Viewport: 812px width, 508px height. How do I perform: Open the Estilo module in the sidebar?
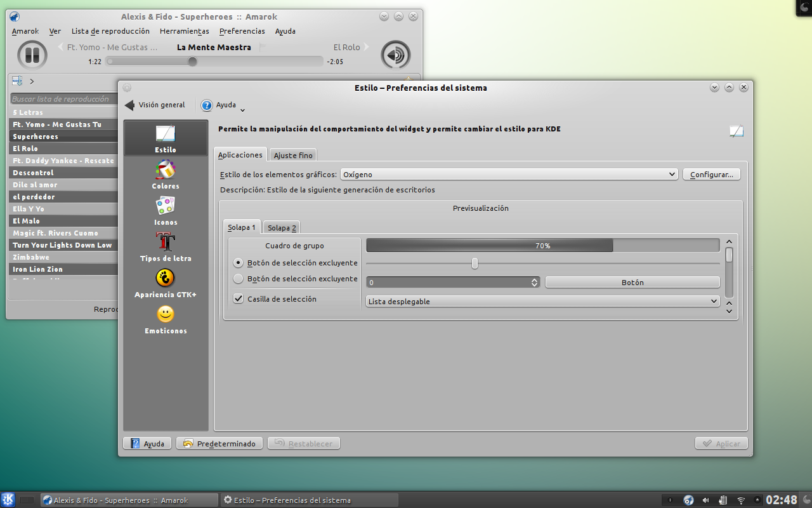click(x=166, y=138)
